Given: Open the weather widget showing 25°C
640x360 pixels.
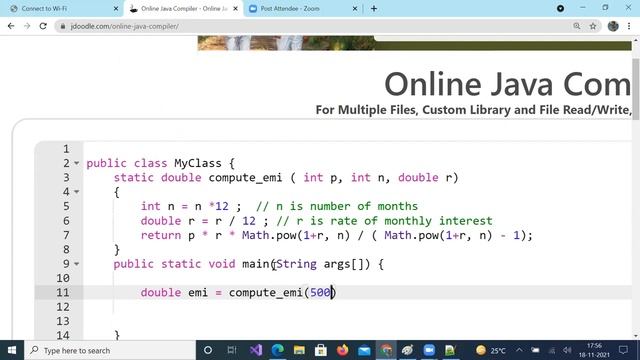Looking at the screenshot, I should point(491,350).
